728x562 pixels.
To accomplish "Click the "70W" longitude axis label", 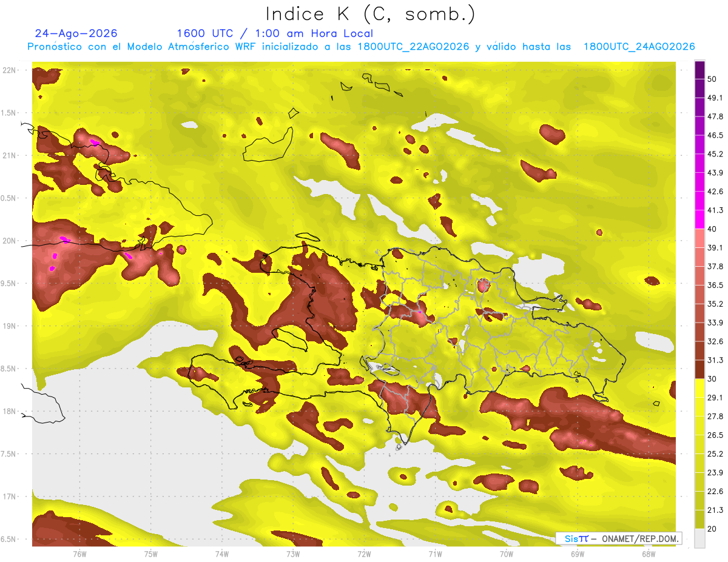I will point(506,554).
